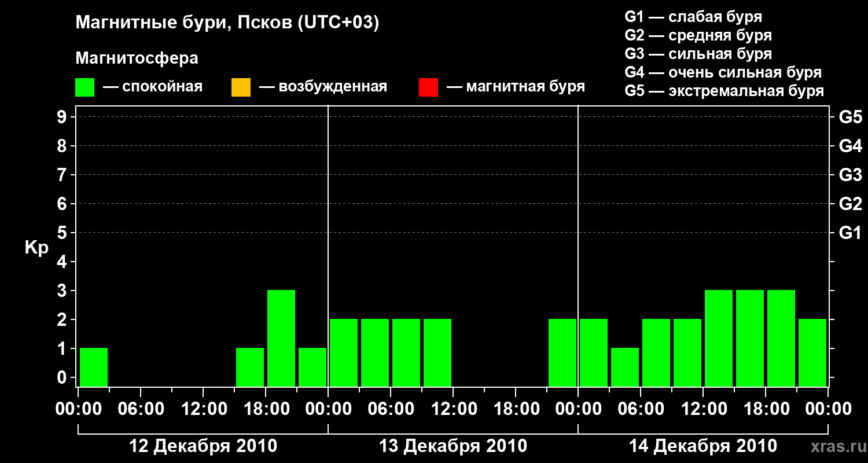Select the Kp 3 bar at 12:00 on 14 December
868x463 pixels.
coord(719,338)
